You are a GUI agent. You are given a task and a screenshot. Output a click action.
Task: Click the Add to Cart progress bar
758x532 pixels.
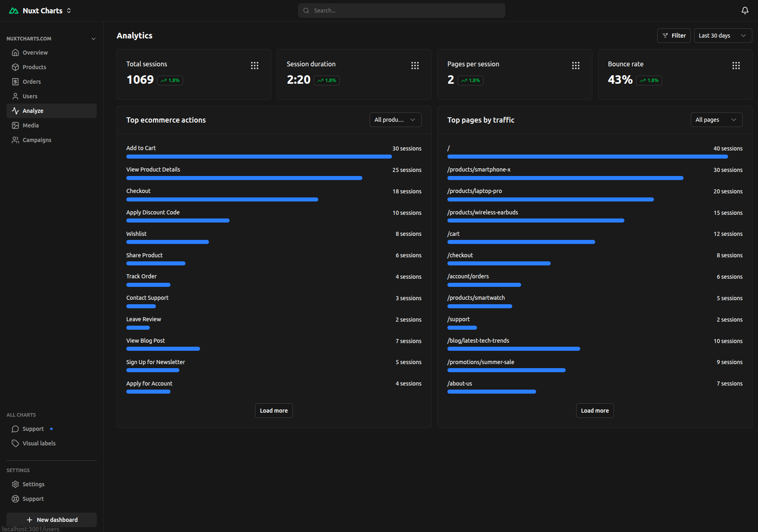tap(259, 157)
